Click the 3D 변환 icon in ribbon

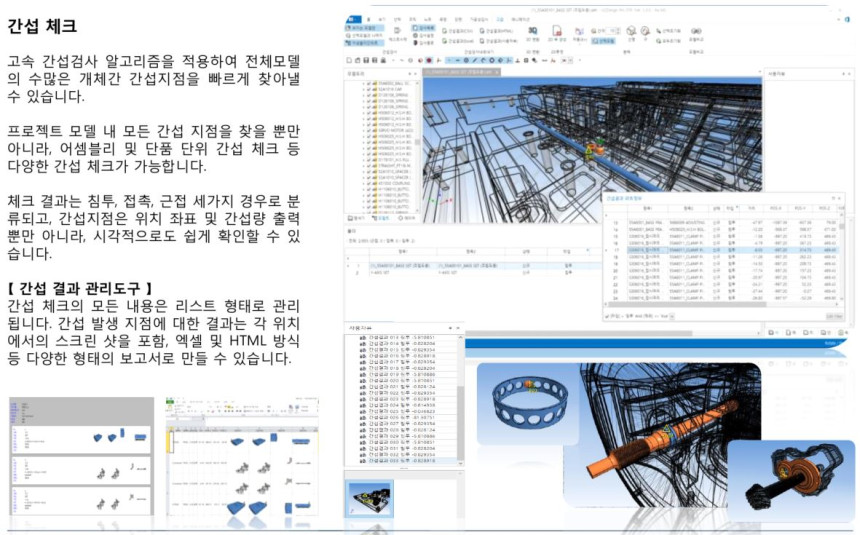(x=533, y=32)
